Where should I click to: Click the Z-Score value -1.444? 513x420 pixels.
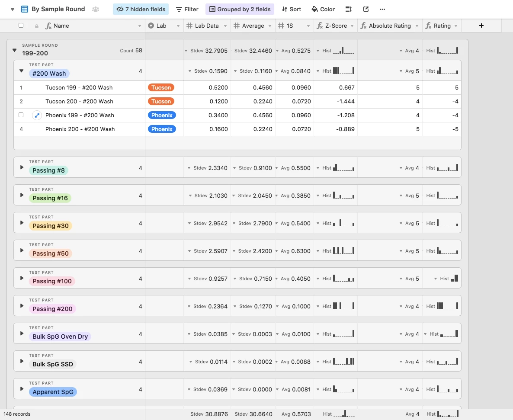[x=346, y=101]
